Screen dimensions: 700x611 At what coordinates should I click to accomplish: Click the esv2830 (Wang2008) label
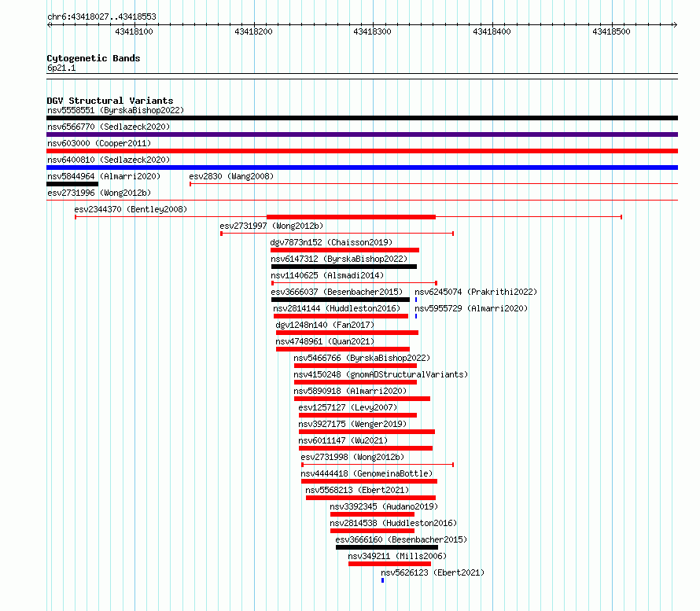[231, 176]
